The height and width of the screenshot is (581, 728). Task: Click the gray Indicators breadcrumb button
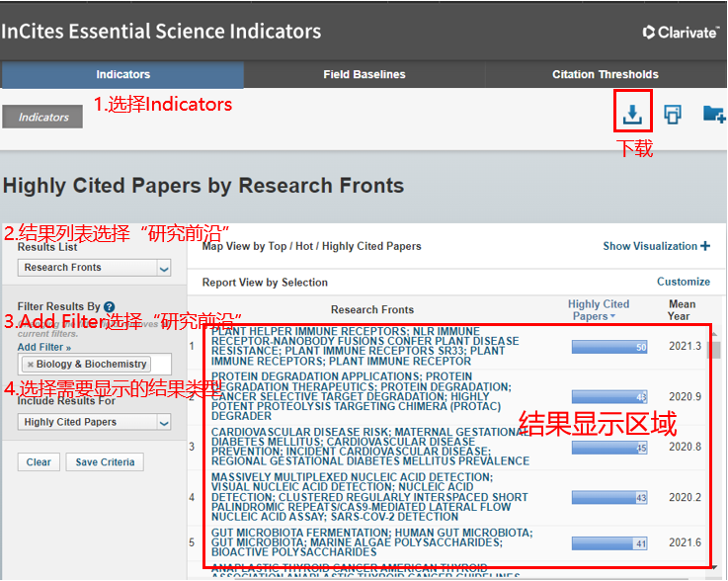tap(42, 117)
